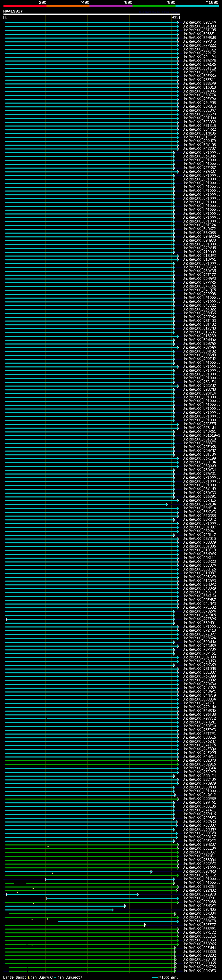Screen dimensions: 222x980
Task: Click the UniRef100_Q6ES11 label
Action: coord(199,80)
